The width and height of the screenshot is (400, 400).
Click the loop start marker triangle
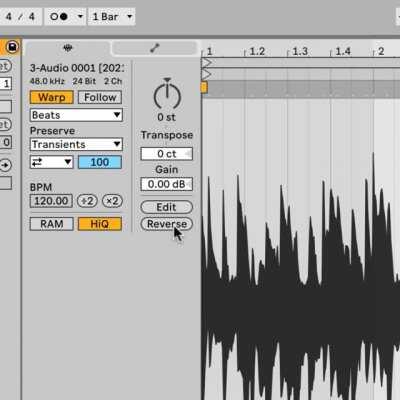point(206,74)
